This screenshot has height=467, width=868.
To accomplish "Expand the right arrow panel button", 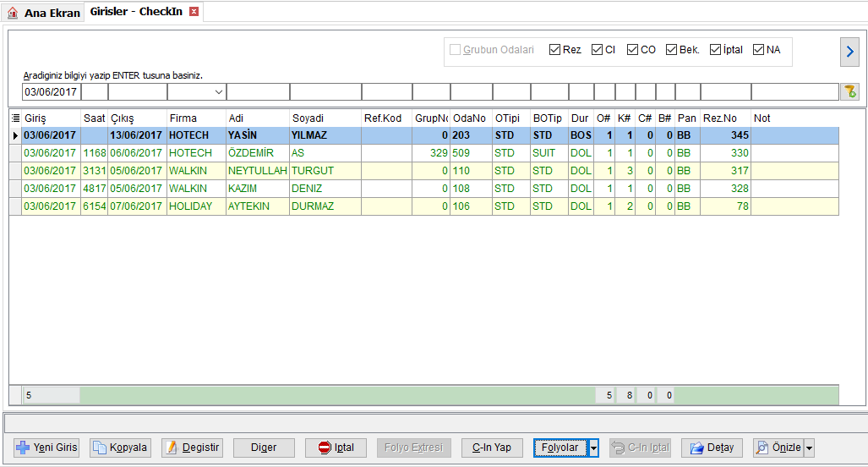I will click(x=849, y=52).
